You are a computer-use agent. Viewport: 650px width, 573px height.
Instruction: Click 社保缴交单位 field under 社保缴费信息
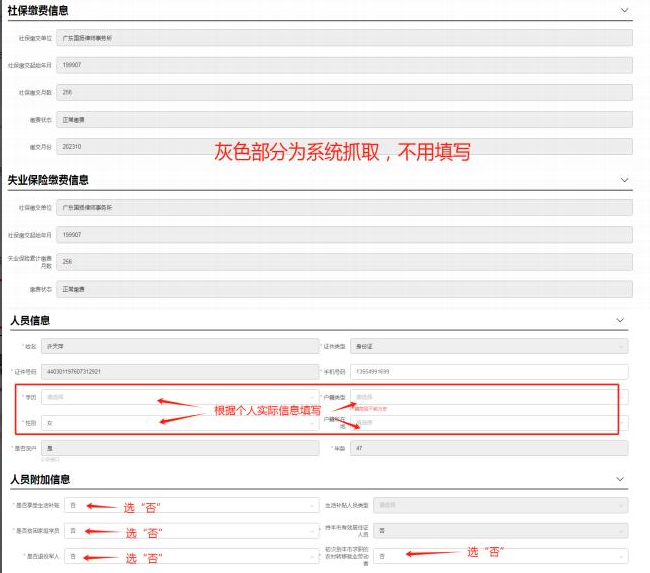point(344,38)
